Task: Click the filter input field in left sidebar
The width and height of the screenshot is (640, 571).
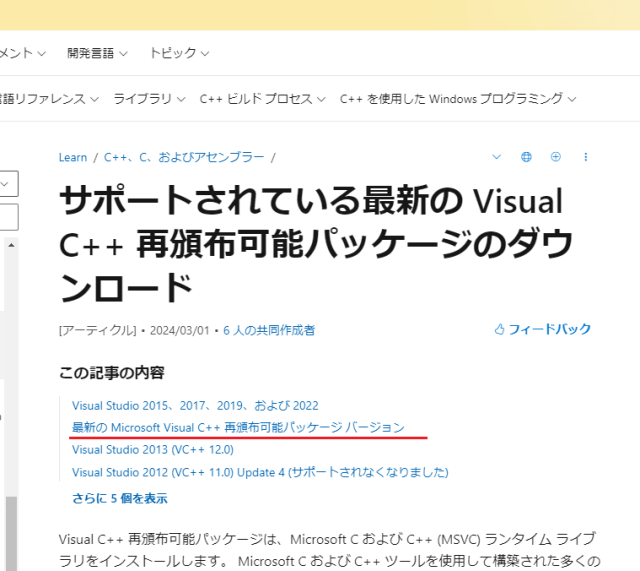Action: click(x=9, y=217)
